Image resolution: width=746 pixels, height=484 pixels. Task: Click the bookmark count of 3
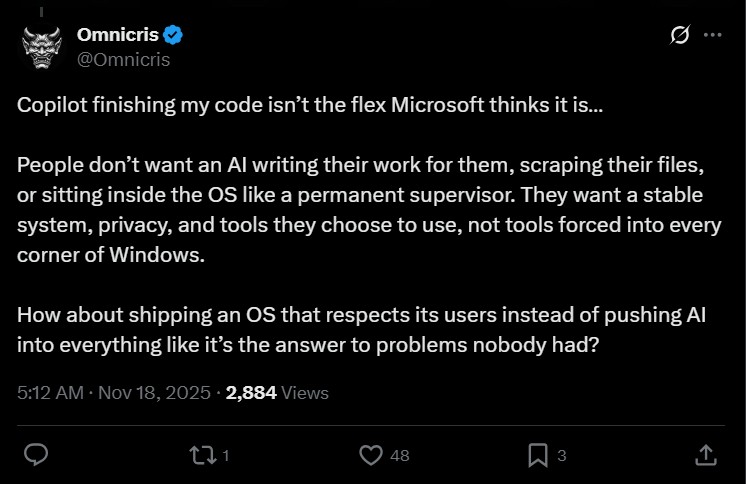tap(562, 456)
